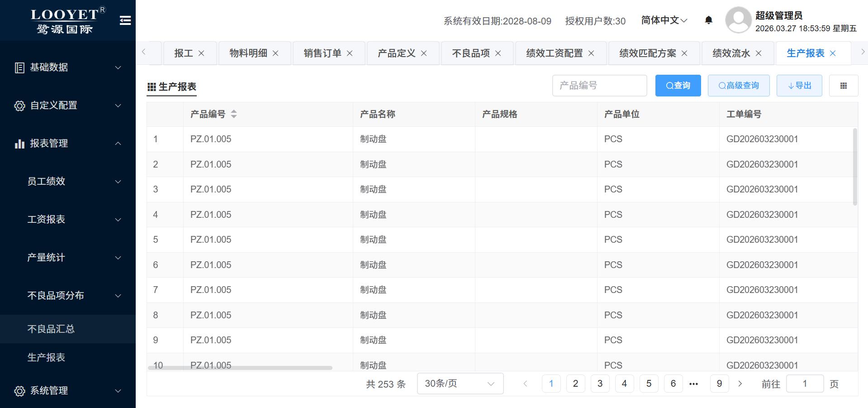Collapse the 报表管理 menu

click(x=68, y=144)
